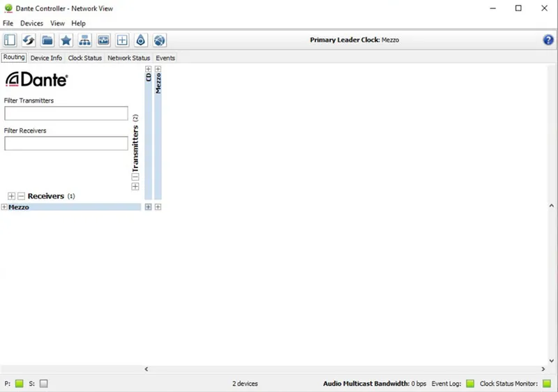Open the View menu

coord(57,23)
